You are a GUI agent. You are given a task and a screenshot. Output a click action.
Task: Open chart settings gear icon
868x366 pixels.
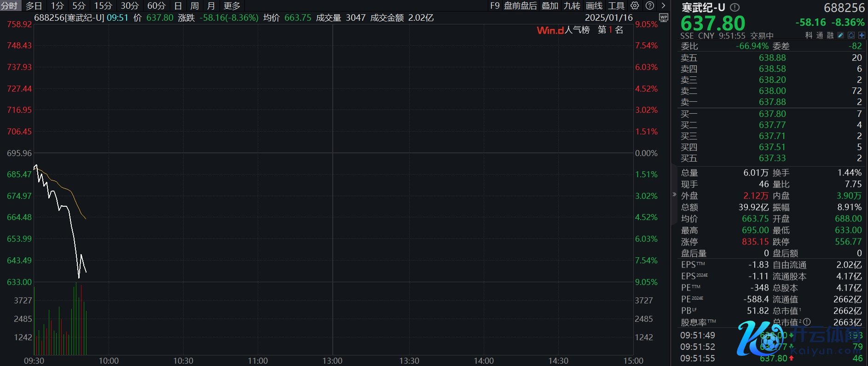pyautogui.click(x=635, y=6)
